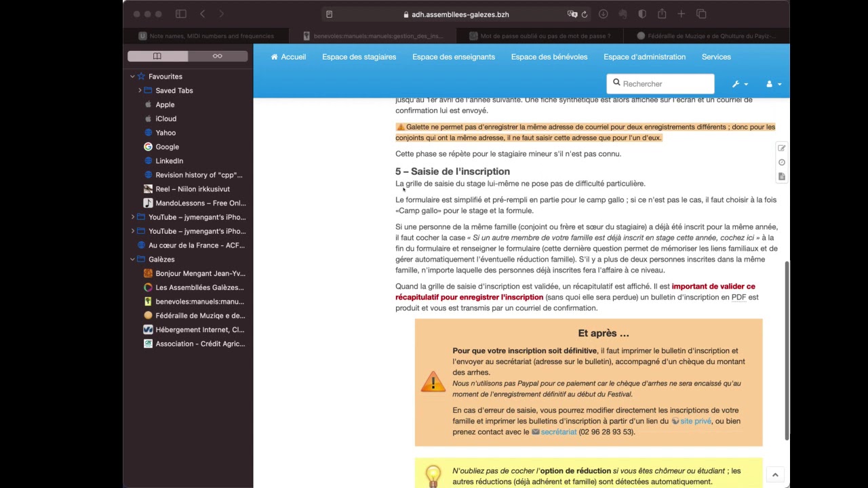Open Espace des stagiaires menu
The width and height of the screenshot is (868, 488).
click(x=359, y=57)
